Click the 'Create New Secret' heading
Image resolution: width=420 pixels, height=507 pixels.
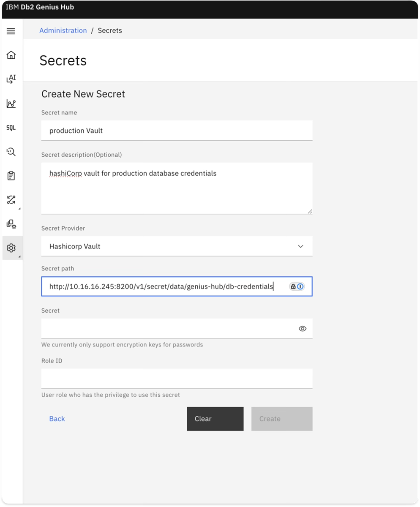[x=83, y=94]
